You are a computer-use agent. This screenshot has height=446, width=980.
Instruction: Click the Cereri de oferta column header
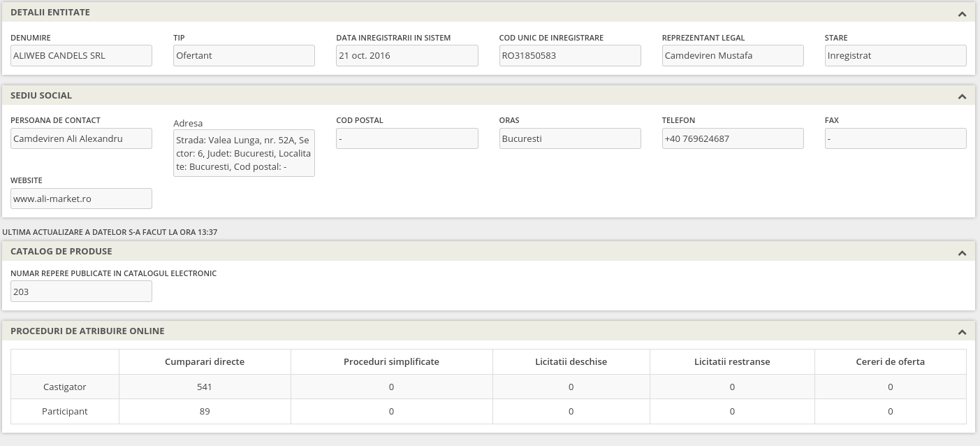[x=890, y=361]
